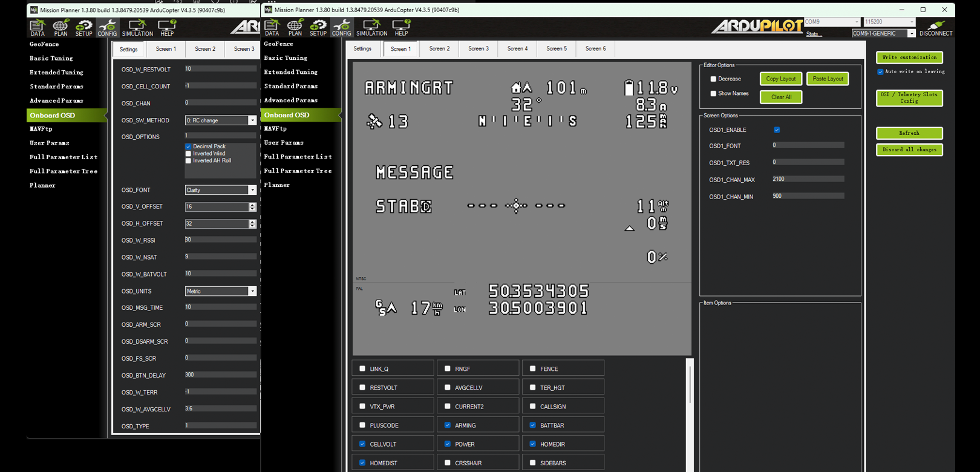The height and width of the screenshot is (472, 980).
Task: Click the Refresh button
Action: (x=909, y=133)
